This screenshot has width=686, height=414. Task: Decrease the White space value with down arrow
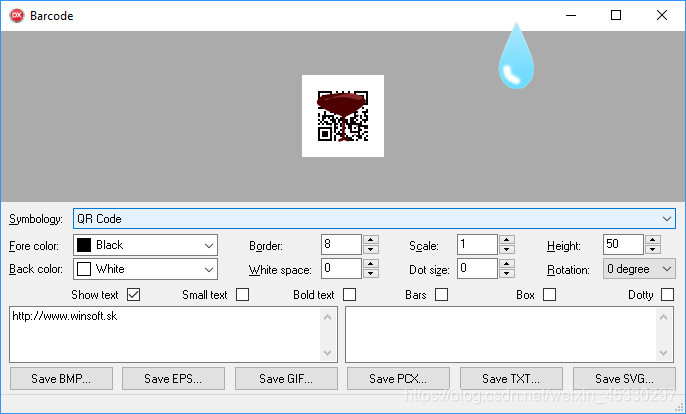click(x=371, y=274)
